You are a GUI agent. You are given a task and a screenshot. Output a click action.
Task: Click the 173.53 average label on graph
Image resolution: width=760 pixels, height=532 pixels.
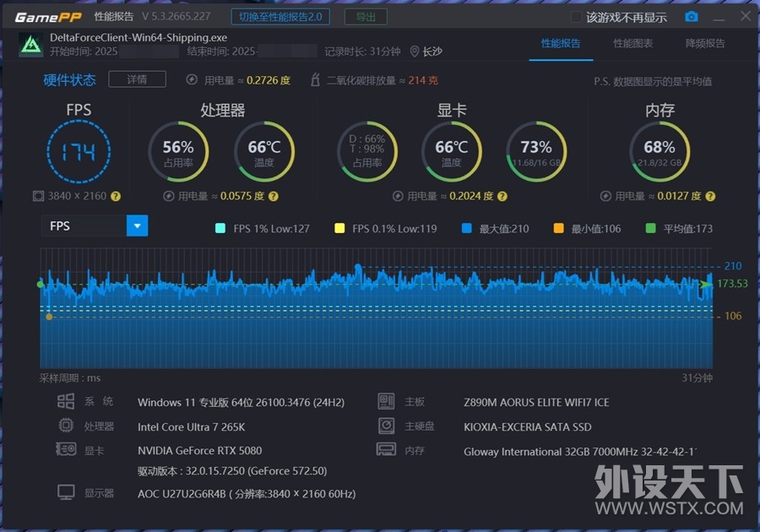click(732, 284)
